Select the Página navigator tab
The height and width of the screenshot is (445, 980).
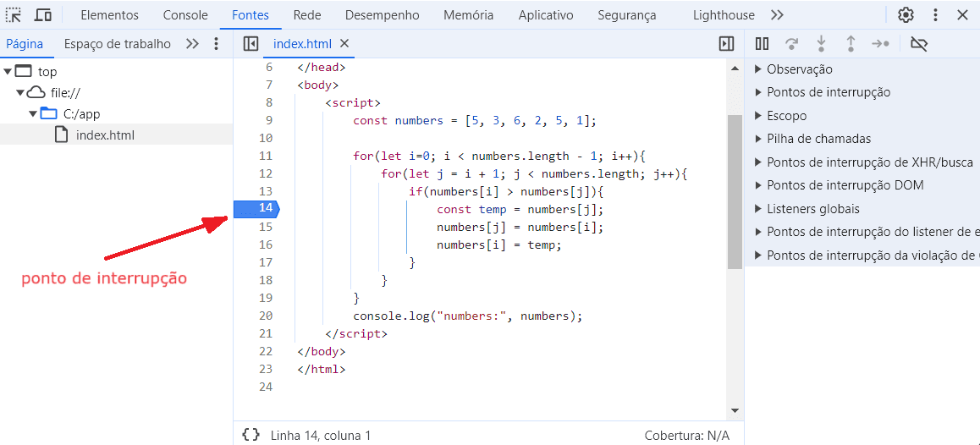(25, 44)
